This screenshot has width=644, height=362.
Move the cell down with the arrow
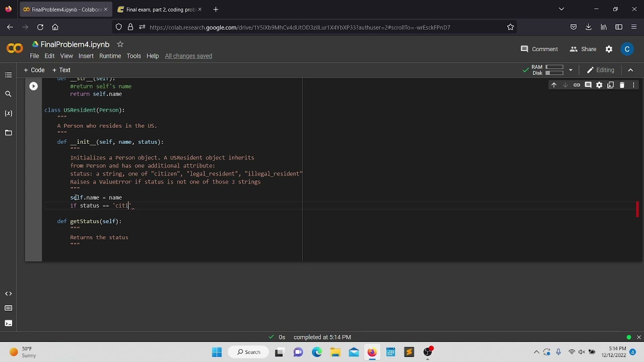[x=565, y=85]
